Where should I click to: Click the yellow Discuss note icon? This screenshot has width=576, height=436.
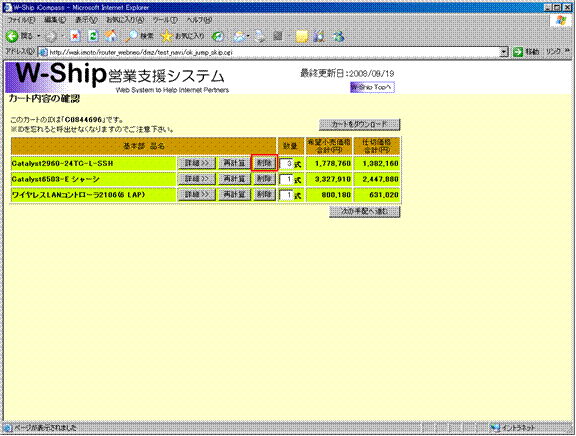coord(302,36)
